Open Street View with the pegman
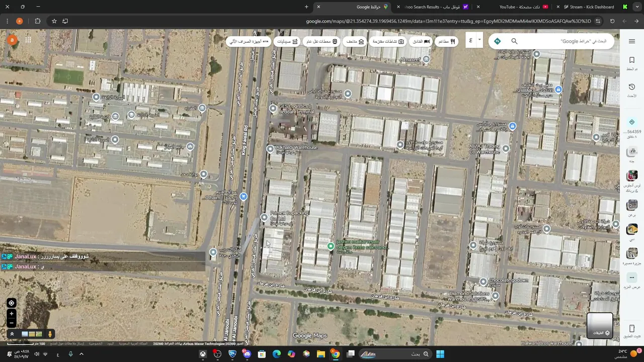This screenshot has width=644, height=362. click(50, 334)
